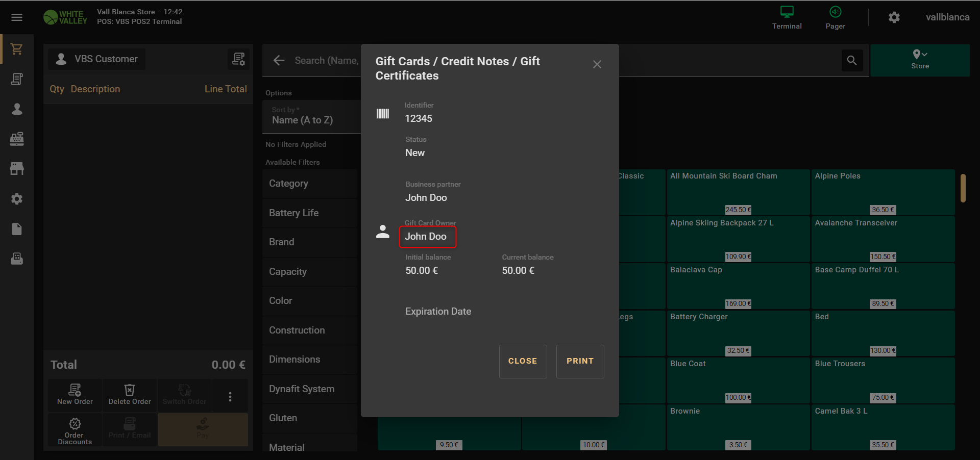Open the cash register sidebar icon

[17, 139]
